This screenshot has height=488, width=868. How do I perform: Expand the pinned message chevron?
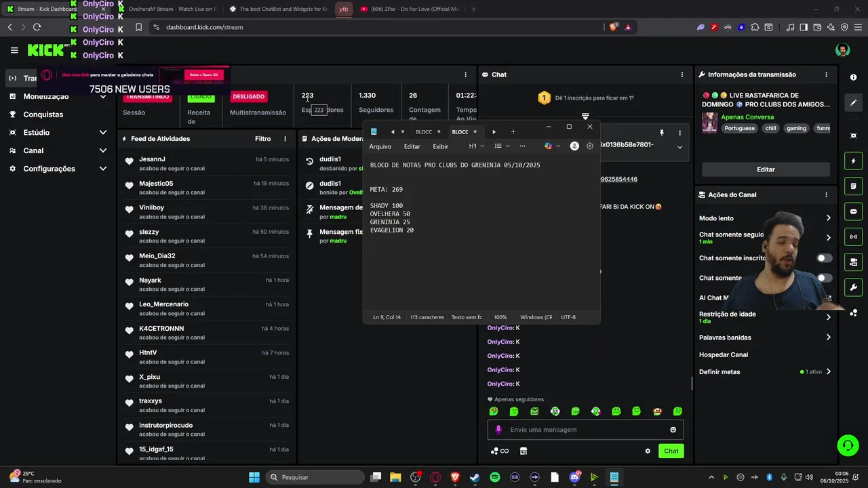pyautogui.click(x=679, y=147)
